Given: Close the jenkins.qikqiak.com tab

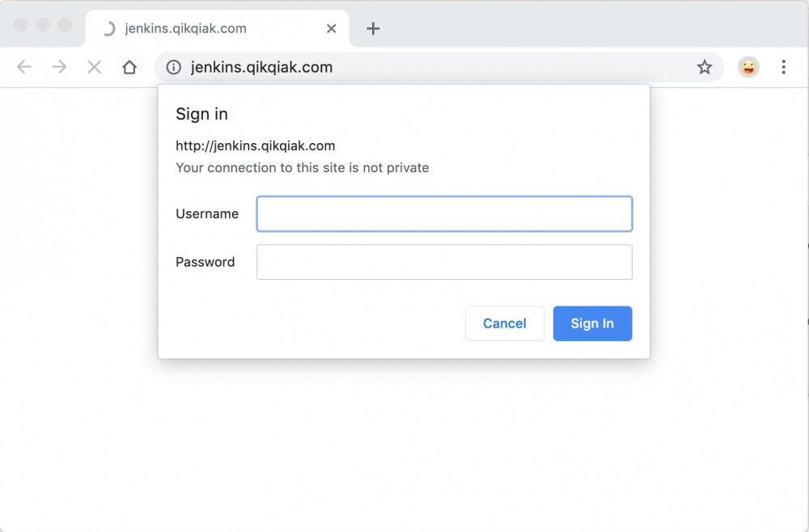Looking at the screenshot, I should point(331,28).
